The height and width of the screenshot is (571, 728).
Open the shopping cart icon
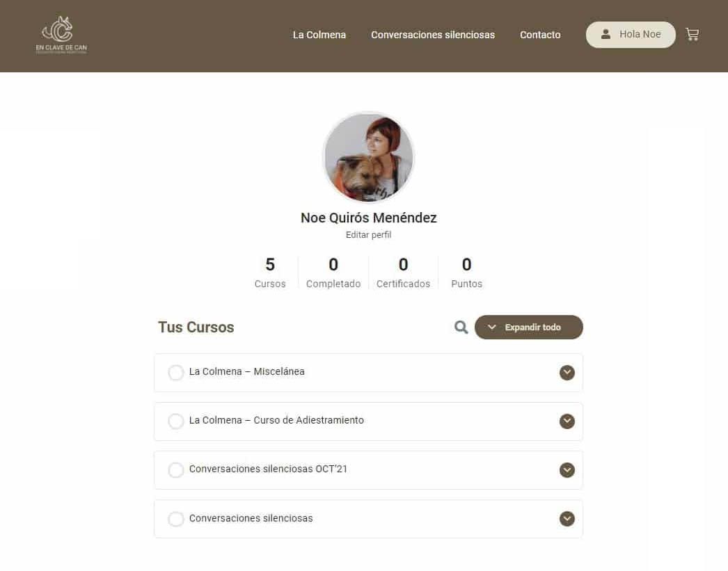[x=692, y=34]
